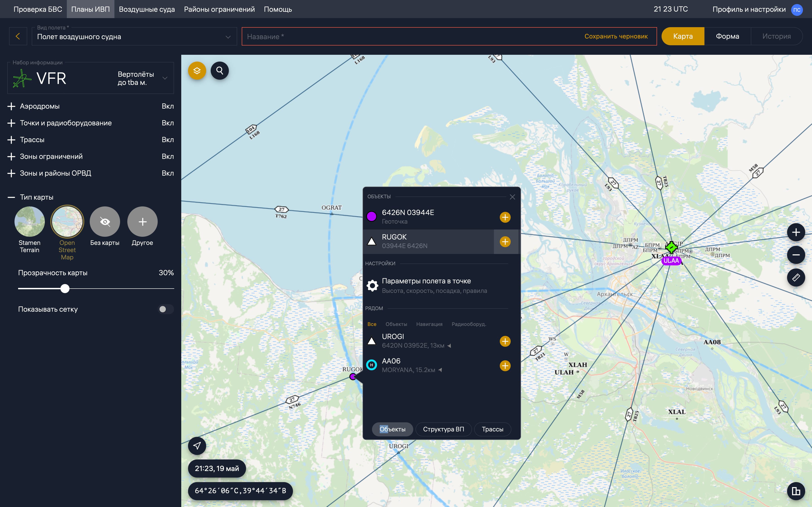Zoom out the map with minus button
Image resolution: width=812 pixels, height=507 pixels.
pos(796,255)
